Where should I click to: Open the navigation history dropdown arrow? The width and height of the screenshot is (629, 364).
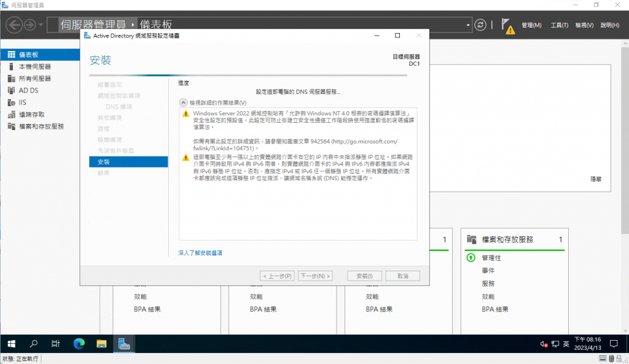tap(41, 25)
